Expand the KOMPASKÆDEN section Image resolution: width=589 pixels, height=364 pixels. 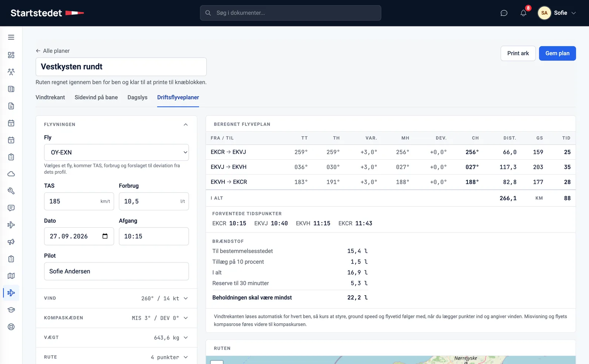pyautogui.click(x=116, y=318)
